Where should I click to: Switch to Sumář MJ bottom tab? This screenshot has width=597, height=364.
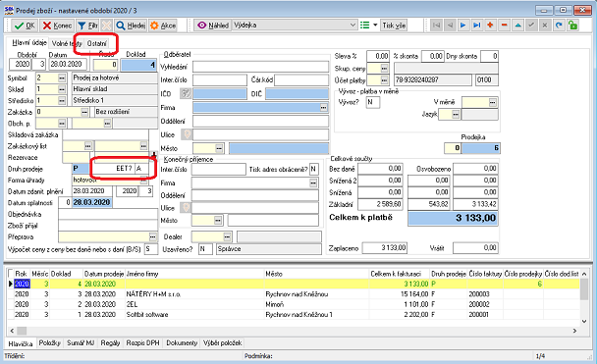click(81, 343)
